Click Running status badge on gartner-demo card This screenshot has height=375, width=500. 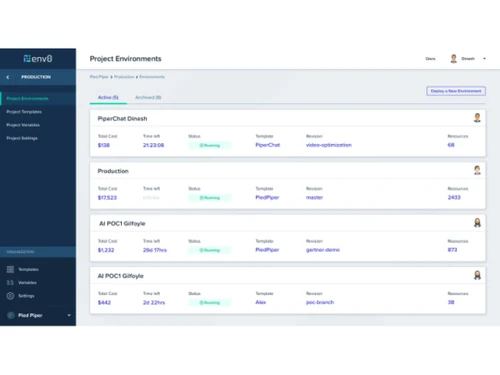pos(210,250)
